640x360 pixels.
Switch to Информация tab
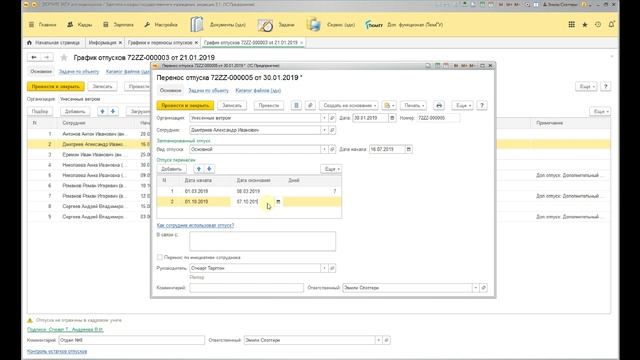click(102, 42)
